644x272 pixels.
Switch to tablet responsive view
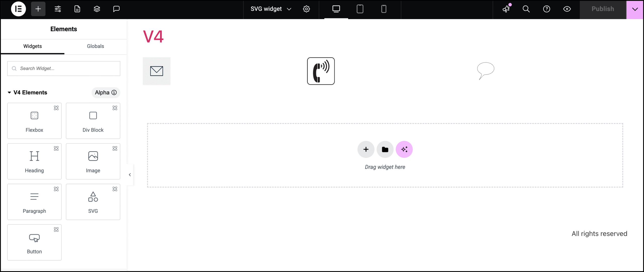point(360,9)
